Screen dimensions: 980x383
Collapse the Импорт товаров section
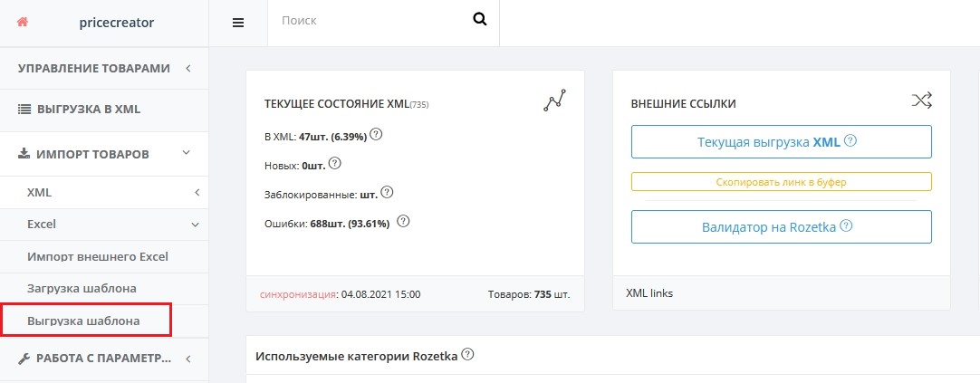(x=186, y=152)
